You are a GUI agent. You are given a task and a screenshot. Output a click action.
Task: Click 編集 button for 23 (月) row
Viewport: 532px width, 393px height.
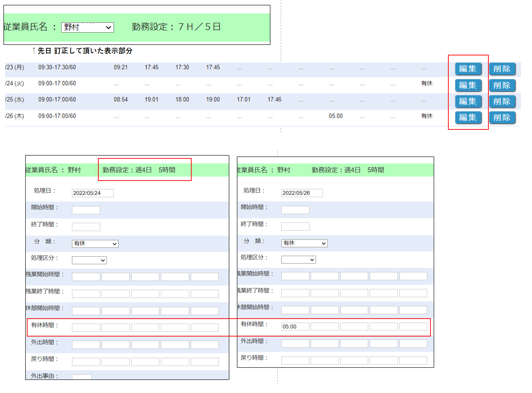(x=468, y=69)
